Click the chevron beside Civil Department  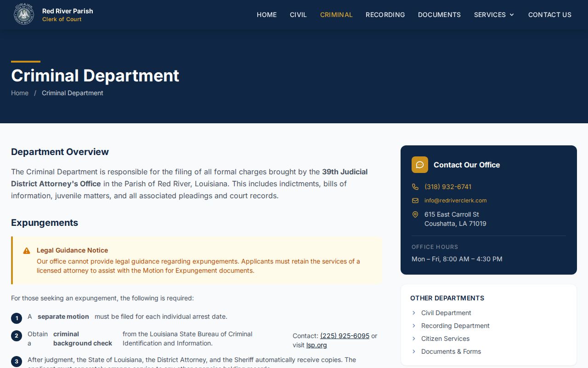(414, 313)
